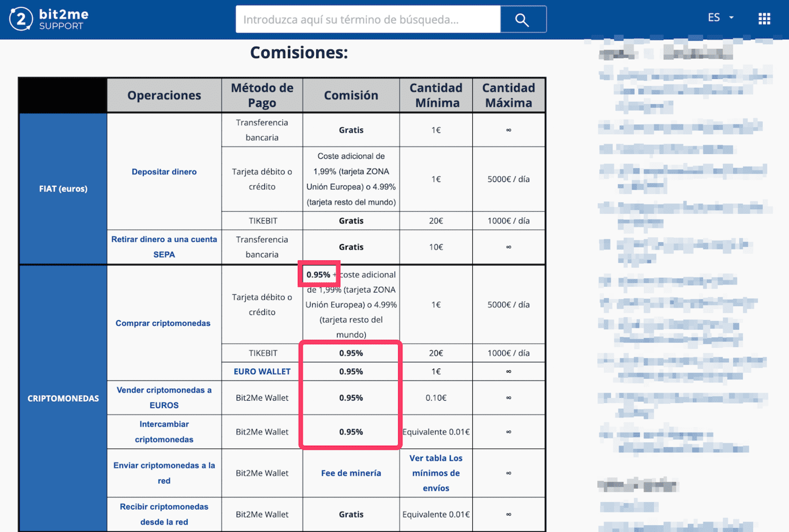Open Recibir criptomonedas desde la red link

click(x=164, y=514)
